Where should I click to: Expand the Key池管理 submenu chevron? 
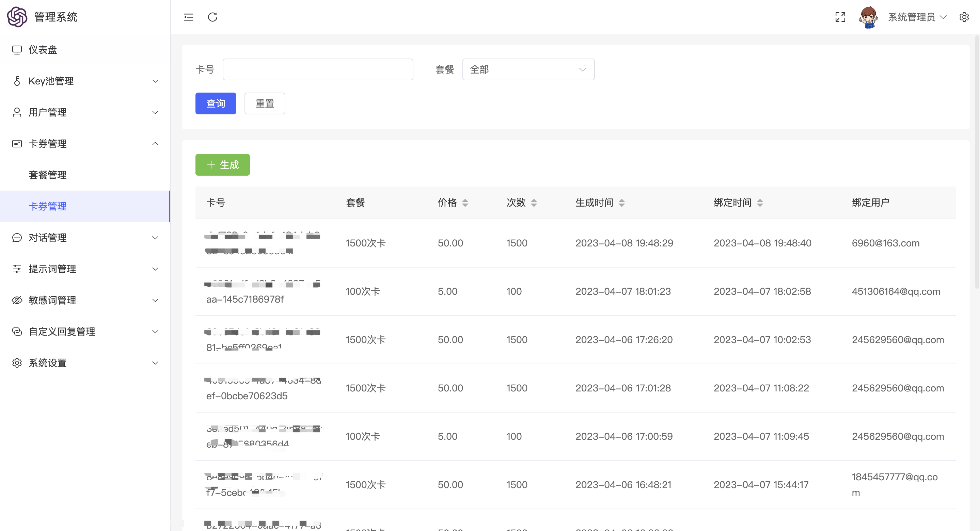point(155,81)
